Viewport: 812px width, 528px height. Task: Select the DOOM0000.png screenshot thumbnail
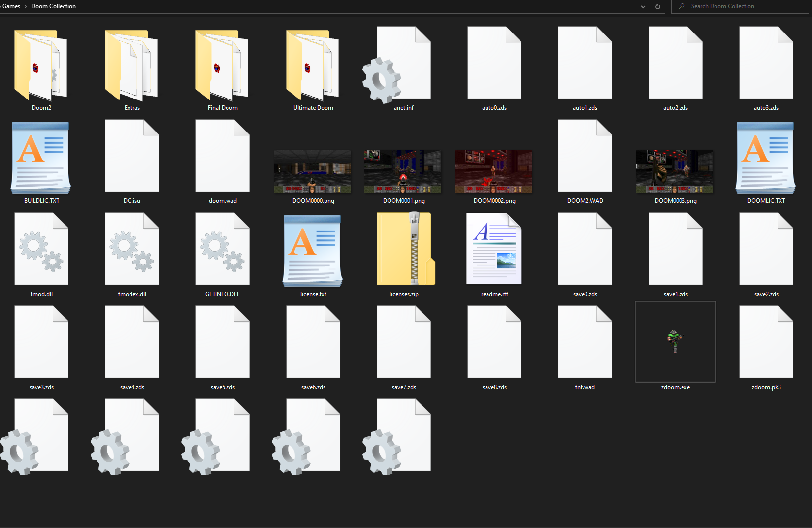[312, 171]
